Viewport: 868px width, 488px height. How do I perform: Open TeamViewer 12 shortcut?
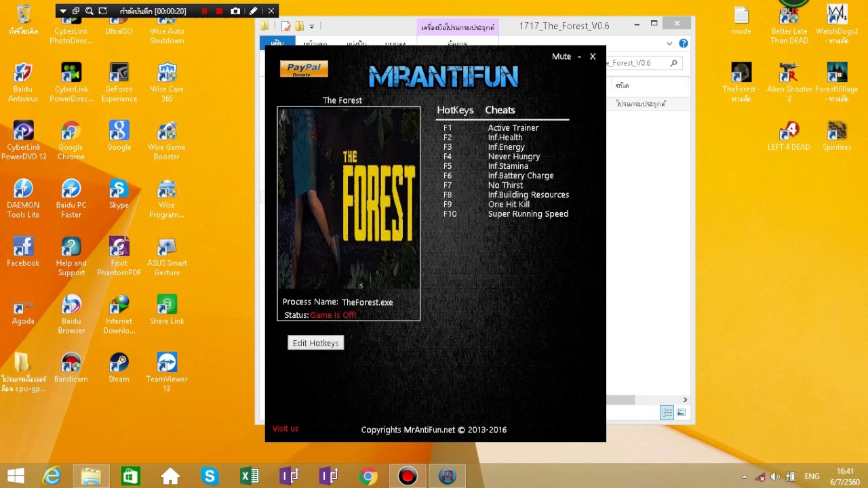click(167, 372)
